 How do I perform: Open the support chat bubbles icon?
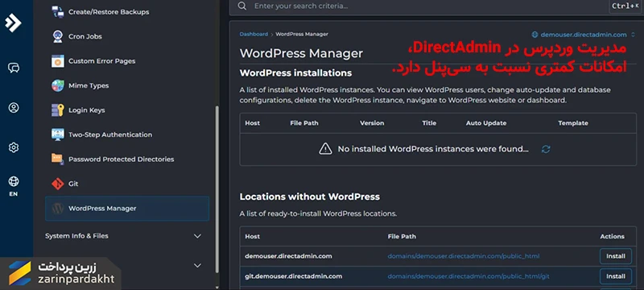(x=14, y=68)
